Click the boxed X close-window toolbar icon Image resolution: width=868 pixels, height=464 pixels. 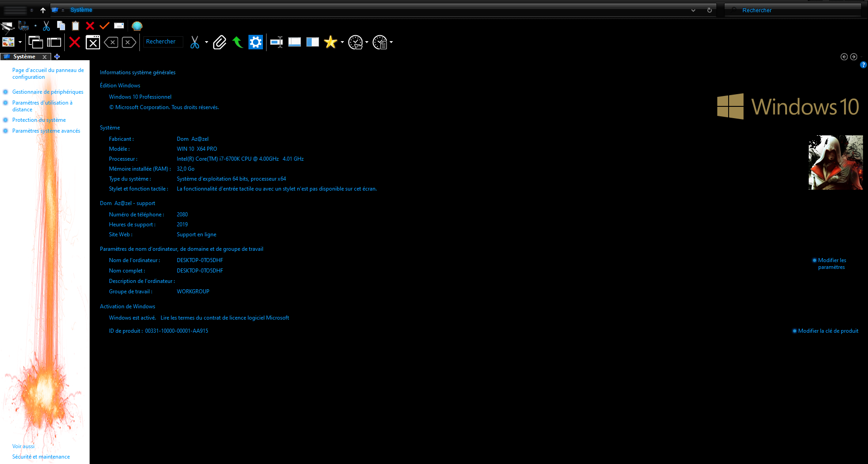(93, 43)
